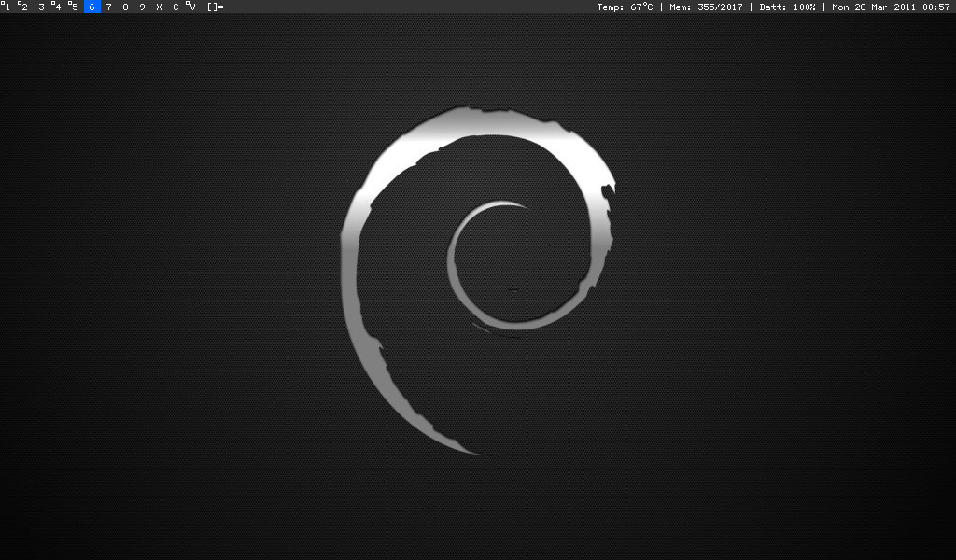The image size is (956, 560).
Task: Click the "Mem: 355/2017" memory readout
Action: (706, 7)
